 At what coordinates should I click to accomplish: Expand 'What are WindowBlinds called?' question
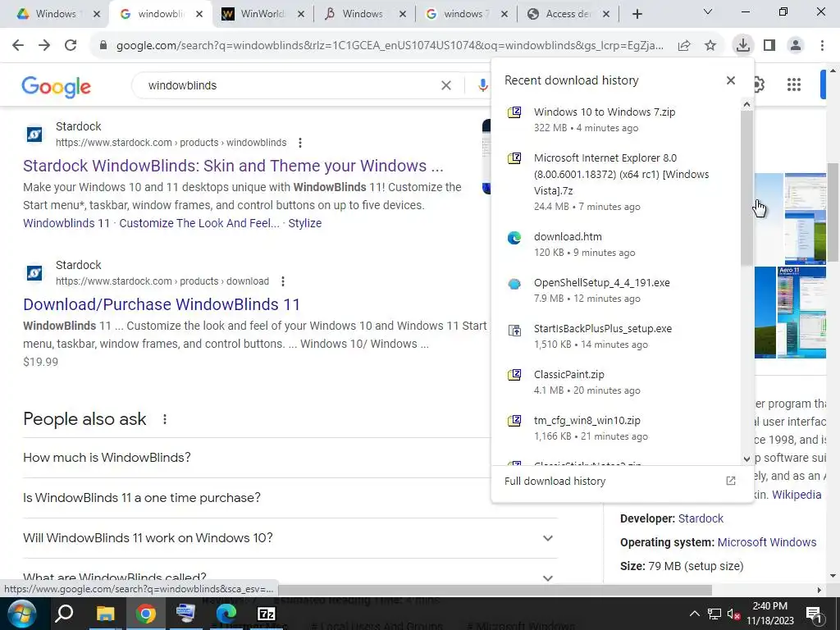(290, 577)
